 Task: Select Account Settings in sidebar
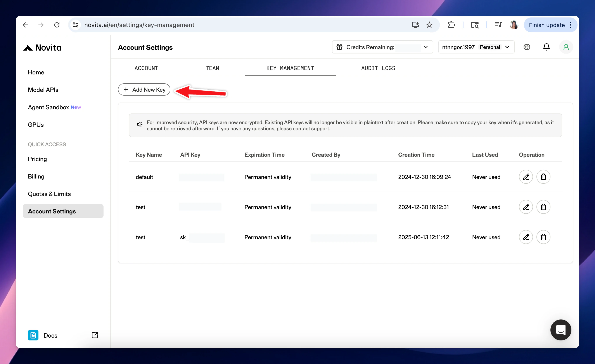[63, 211]
